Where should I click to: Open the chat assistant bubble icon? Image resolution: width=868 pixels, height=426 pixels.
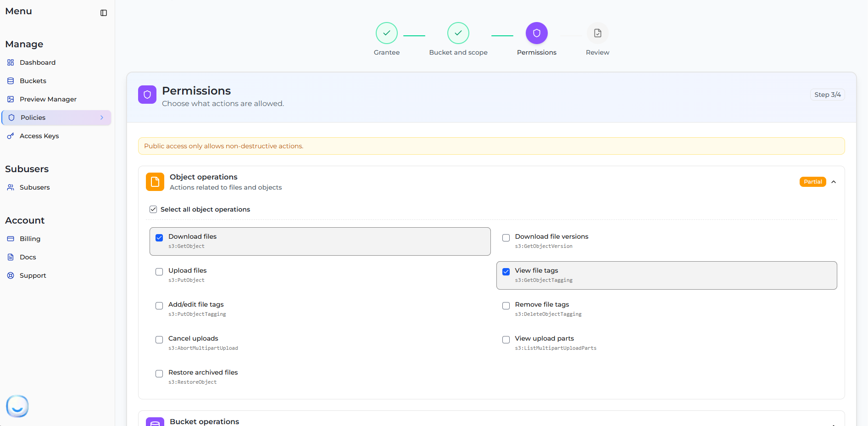click(17, 406)
